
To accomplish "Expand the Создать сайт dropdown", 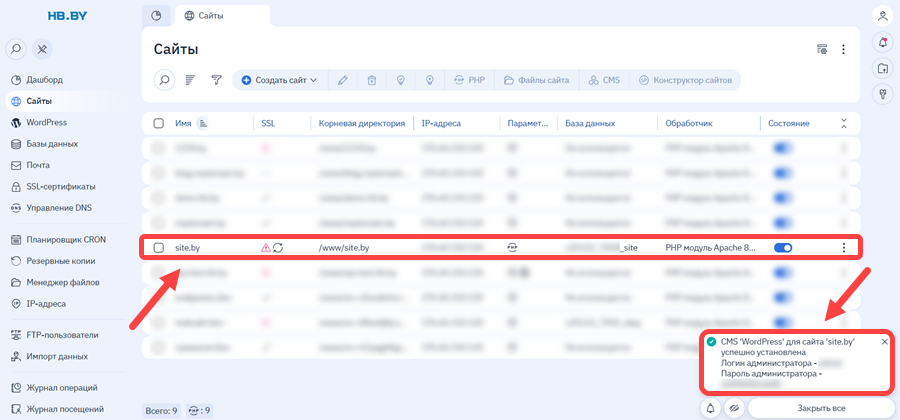I will pyautogui.click(x=280, y=80).
